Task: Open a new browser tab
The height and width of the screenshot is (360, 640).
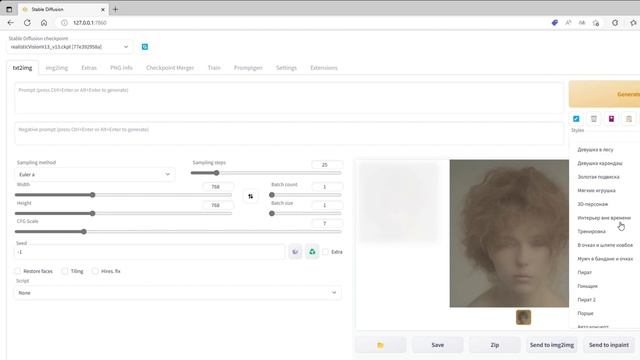Action: (x=115, y=9)
